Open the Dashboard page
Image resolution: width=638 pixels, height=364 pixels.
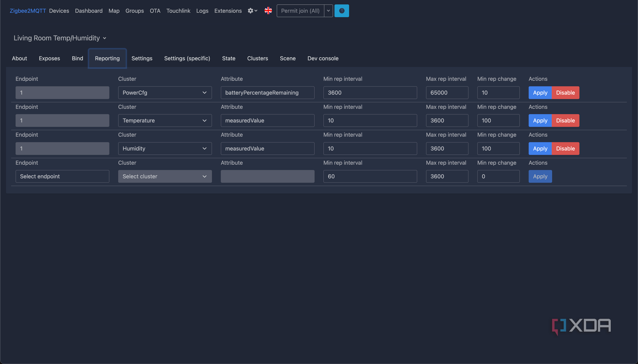89,11
